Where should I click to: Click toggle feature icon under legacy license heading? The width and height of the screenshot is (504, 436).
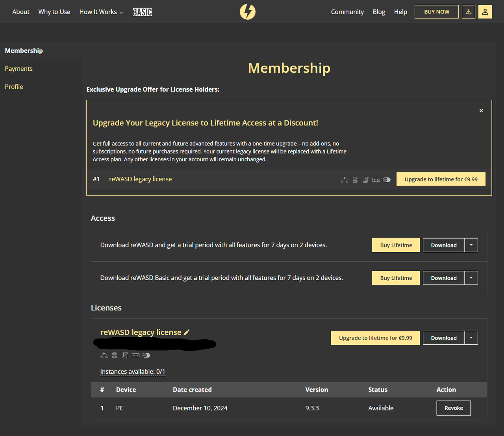coord(146,355)
